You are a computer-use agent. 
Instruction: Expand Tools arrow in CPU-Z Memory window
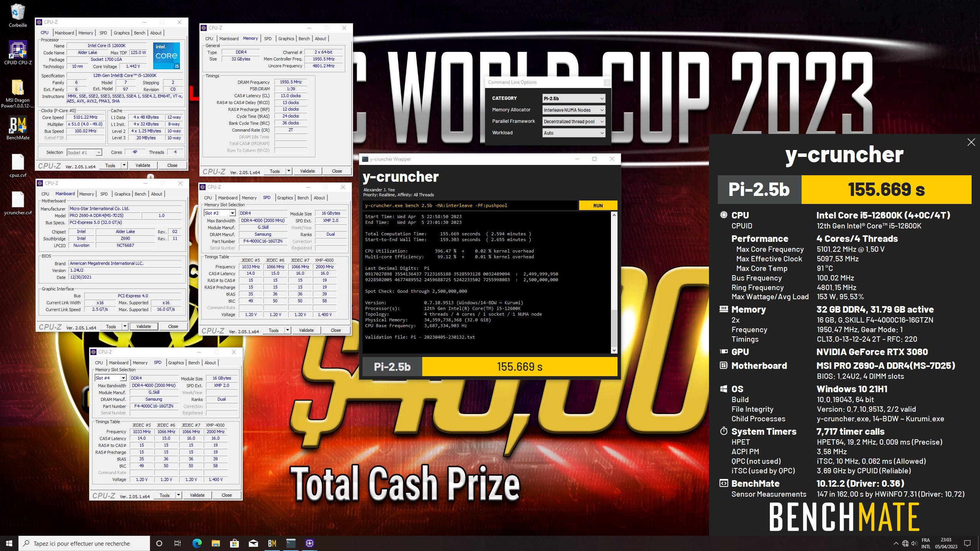click(x=289, y=171)
